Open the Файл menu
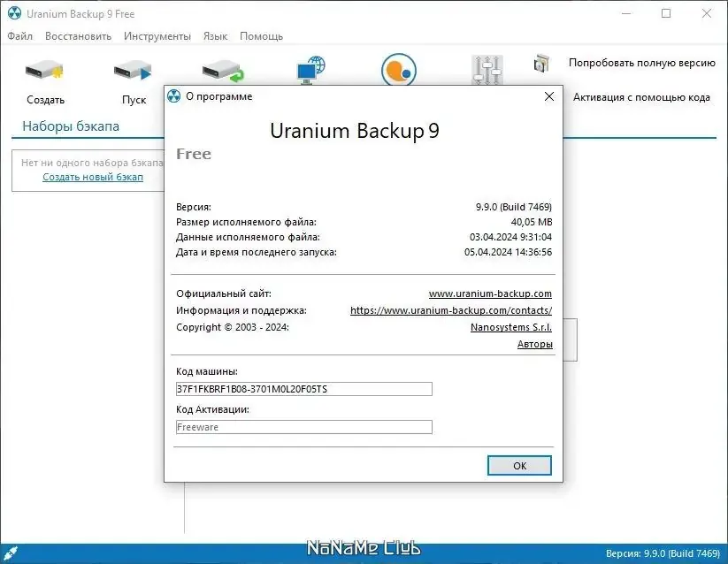The image size is (728, 564). coord(20,36)
